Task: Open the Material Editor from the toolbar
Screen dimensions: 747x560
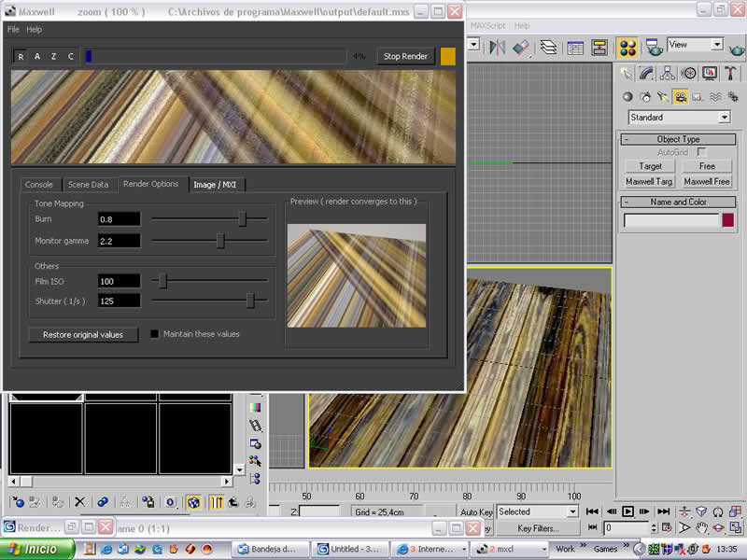Action: [x=627, y=47]
